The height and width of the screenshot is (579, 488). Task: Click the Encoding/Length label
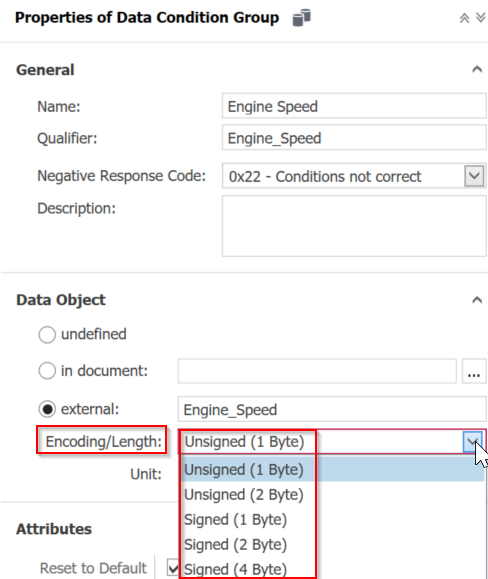[103, 441]
